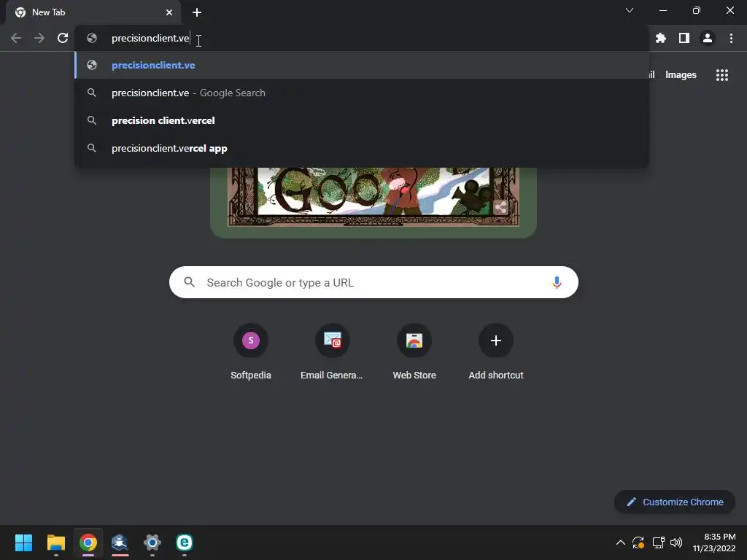Select the New Tab tab
Image resolution: width=747 pixels, height=560 pixels.
point(93,12)
